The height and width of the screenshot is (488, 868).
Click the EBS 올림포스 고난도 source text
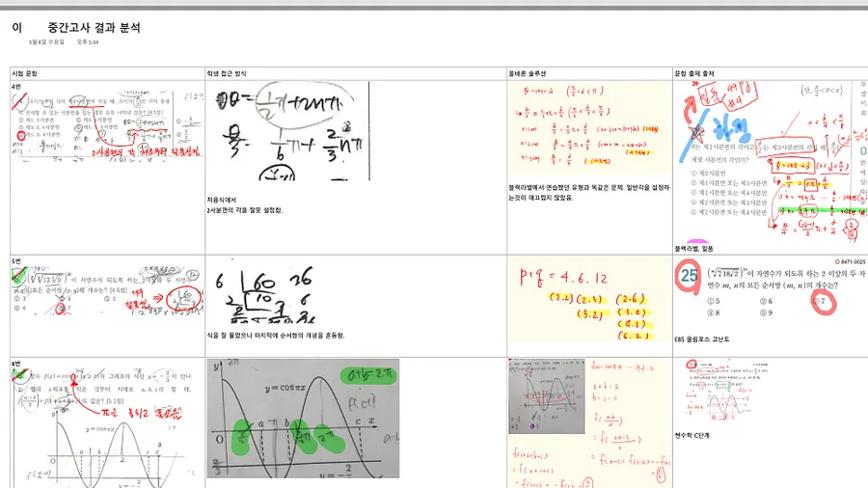click(702, 339)
